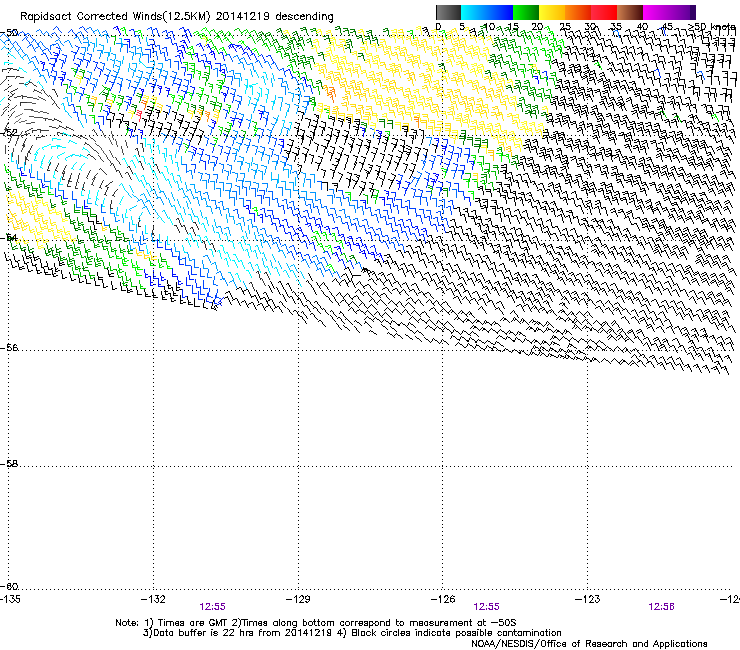Click the -129 longitude axis label

click(298, 599)
